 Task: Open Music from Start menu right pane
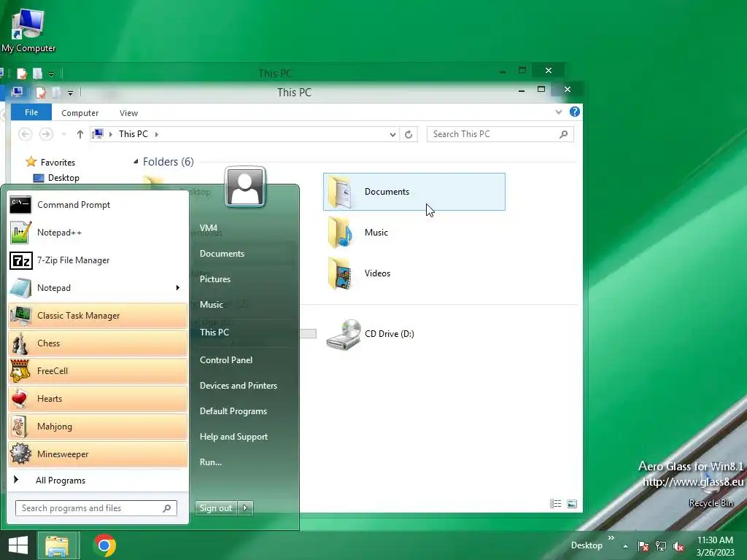coord(243,305)
